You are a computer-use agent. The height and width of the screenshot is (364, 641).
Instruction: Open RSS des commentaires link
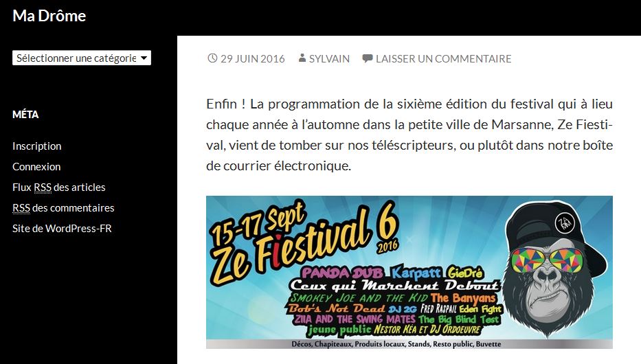tap(63, 208)
